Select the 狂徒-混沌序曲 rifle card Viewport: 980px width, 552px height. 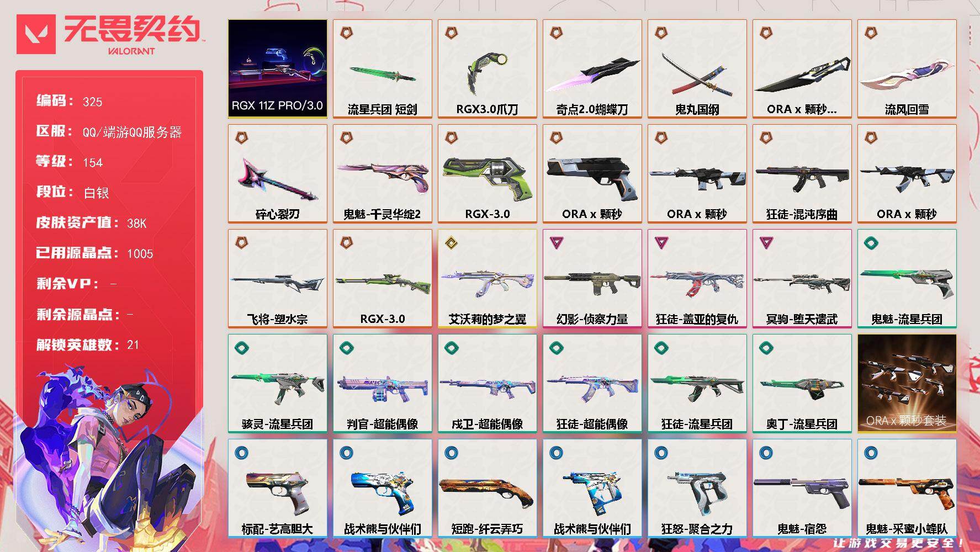coord(802,174)
